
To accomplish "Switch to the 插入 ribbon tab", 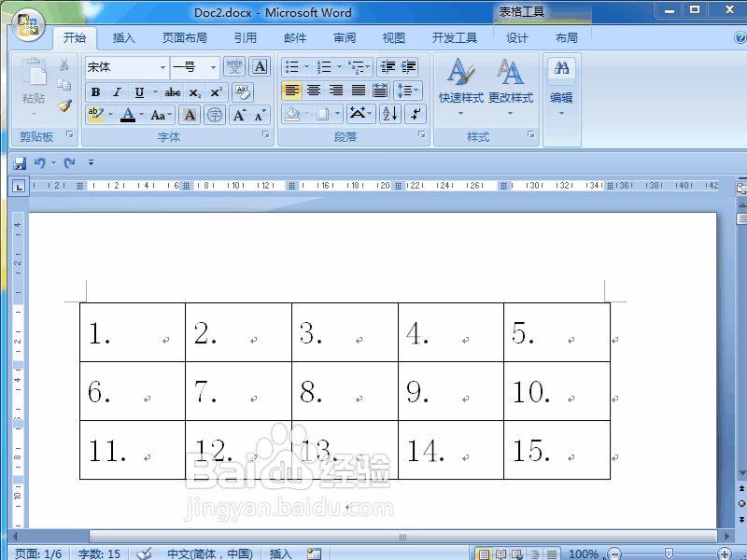I will [x=125, y=38].
